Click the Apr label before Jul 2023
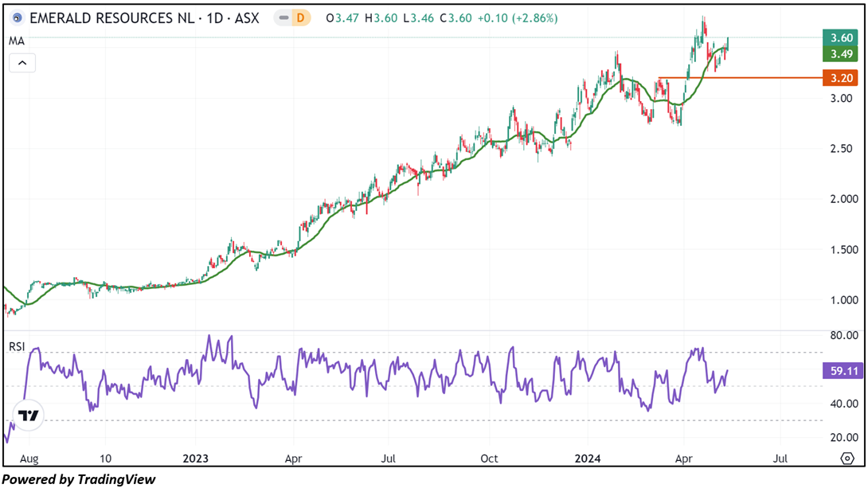868x488 pixels. [x=293, y=459]
